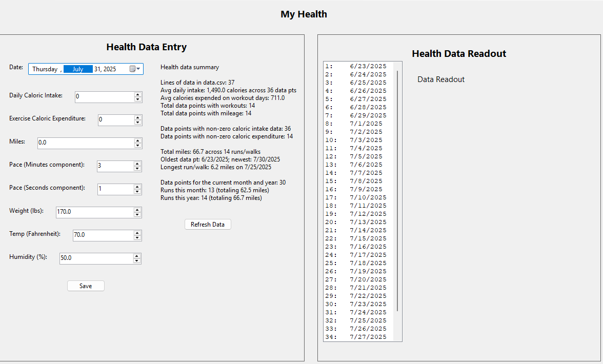Click the Save button
The height and width of the screenshot is (364, 603).
coord(86,286)
